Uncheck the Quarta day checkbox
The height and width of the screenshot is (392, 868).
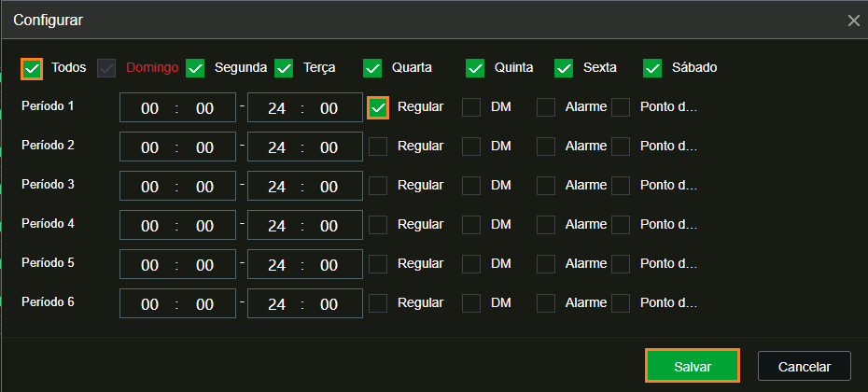(372, 69)
